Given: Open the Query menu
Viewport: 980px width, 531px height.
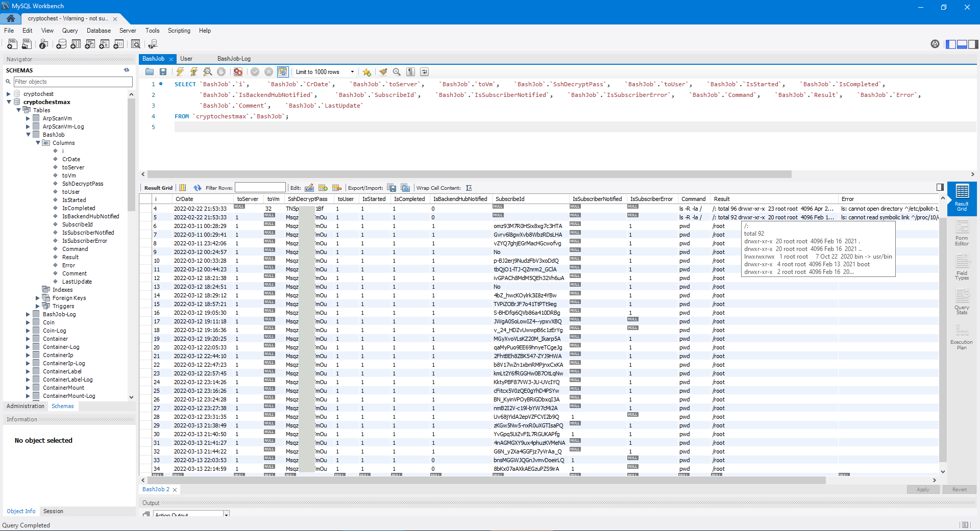Looking at the screenshot, I should point(70,31).
